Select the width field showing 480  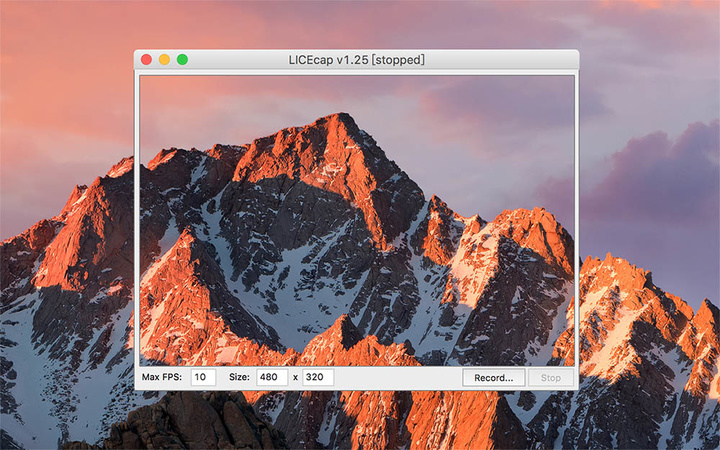point(272,377)
